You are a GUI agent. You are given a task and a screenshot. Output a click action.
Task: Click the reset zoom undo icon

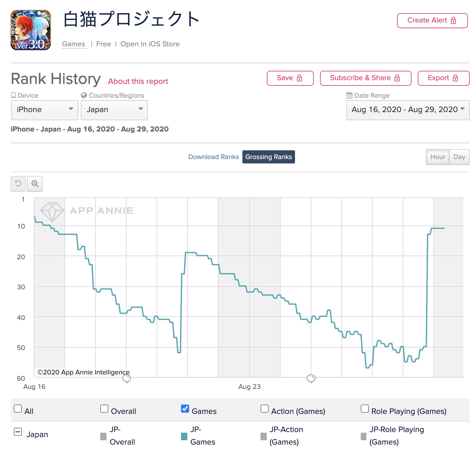(18, 183)
